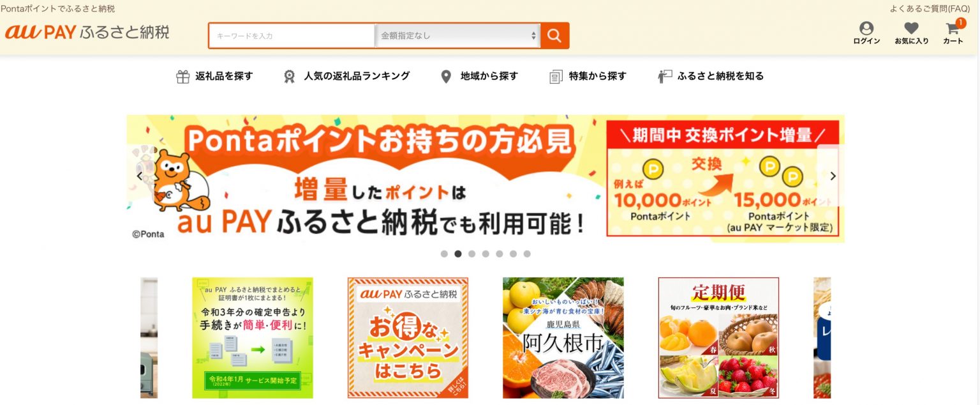Click the medal icon for 人気の返礼品ランキング
The height and width of the screenshot is (405, 980).
290,77
